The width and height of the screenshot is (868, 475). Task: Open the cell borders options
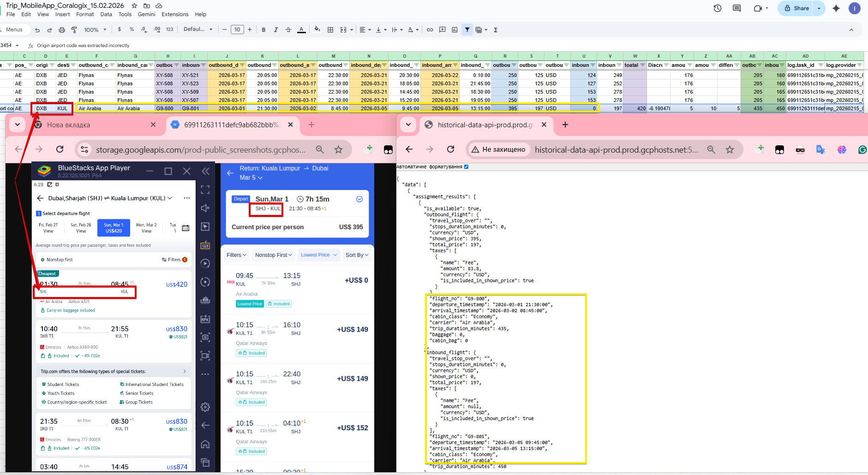click(330, 30)
